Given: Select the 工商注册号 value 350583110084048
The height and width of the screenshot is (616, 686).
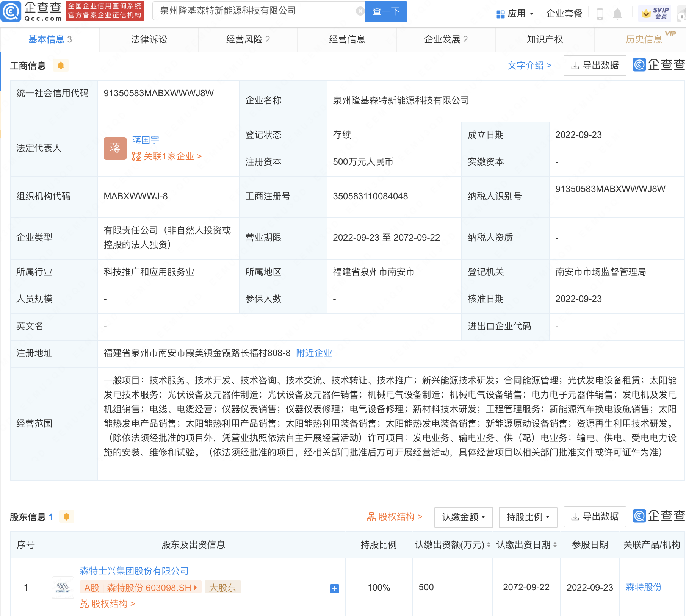Looking at the screenshot, I should pyautogui.click(x=370, y=196).
